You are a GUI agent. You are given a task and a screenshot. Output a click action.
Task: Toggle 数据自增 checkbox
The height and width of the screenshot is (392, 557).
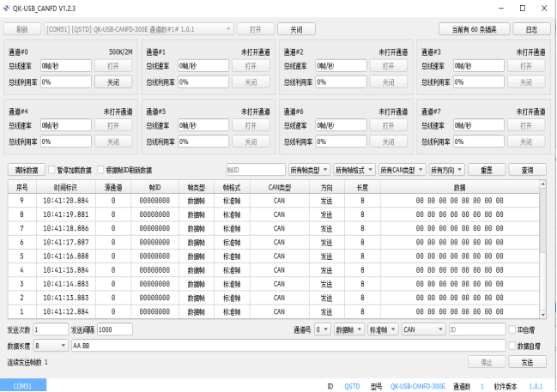(512, 346)
